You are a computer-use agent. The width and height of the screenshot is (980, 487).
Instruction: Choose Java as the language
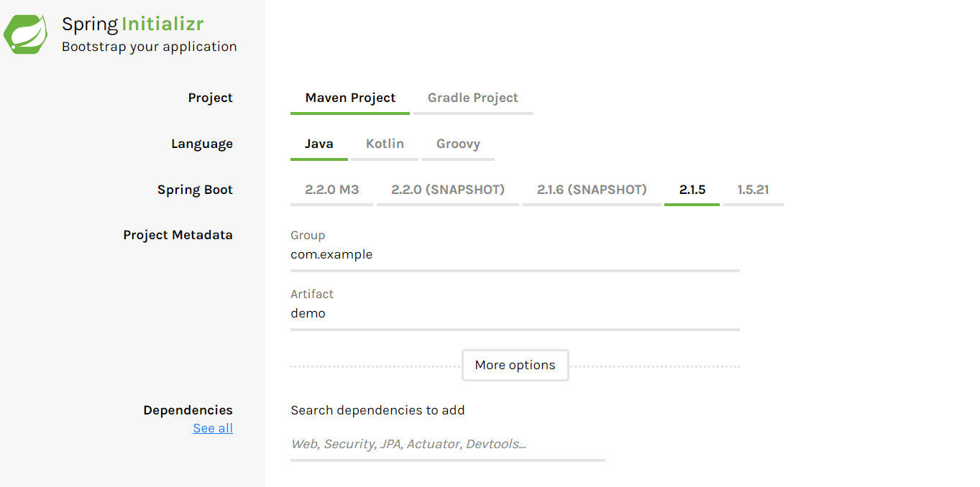(x=319, y=144)
